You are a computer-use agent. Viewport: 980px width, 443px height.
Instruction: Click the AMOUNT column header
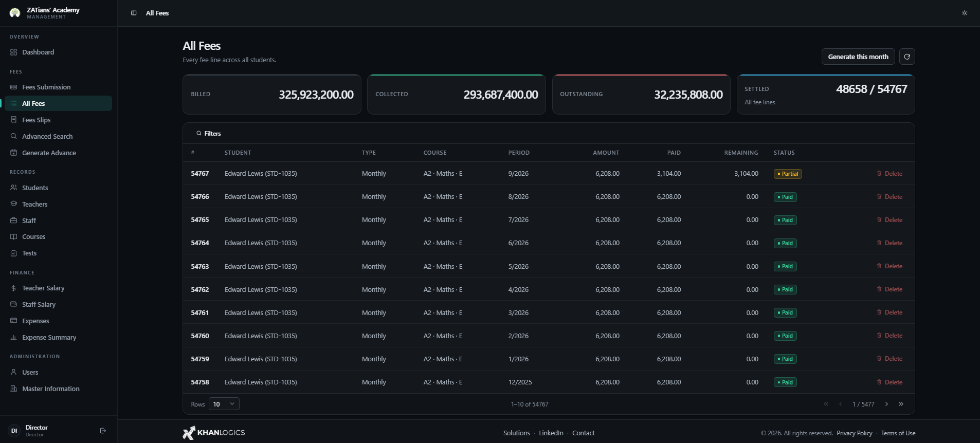606,153
